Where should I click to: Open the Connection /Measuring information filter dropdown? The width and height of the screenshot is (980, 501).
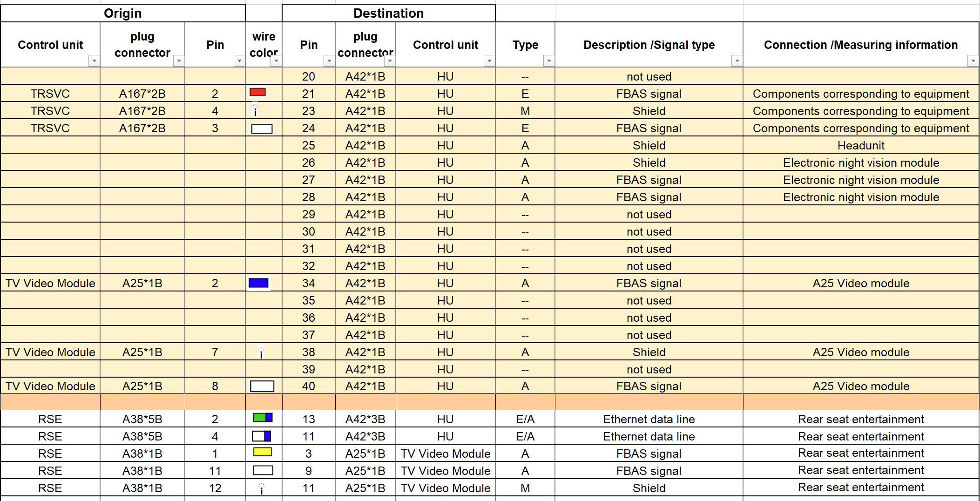[x=973, y=61]
